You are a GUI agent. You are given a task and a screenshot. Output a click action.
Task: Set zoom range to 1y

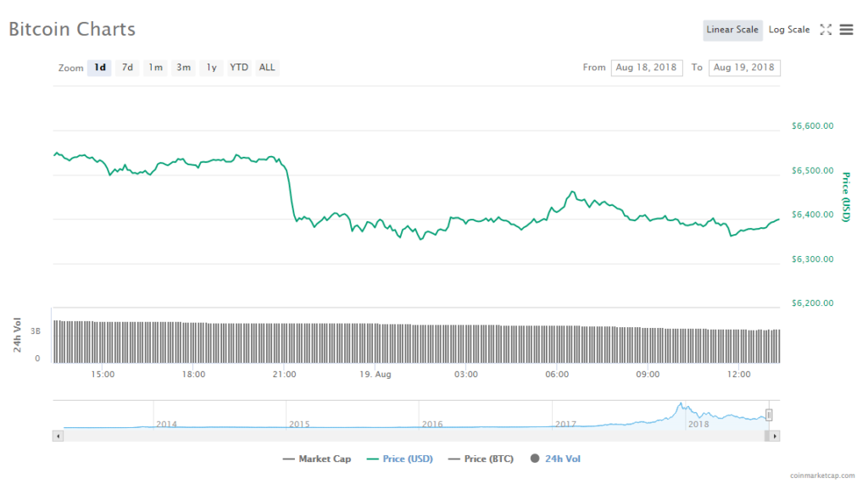(x=211, y=68)
